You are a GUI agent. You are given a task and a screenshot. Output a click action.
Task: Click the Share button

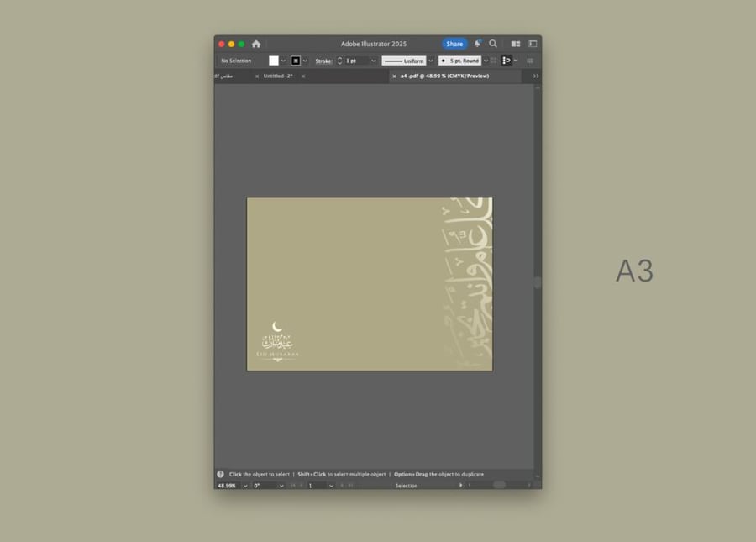click(x=454, y=44)
